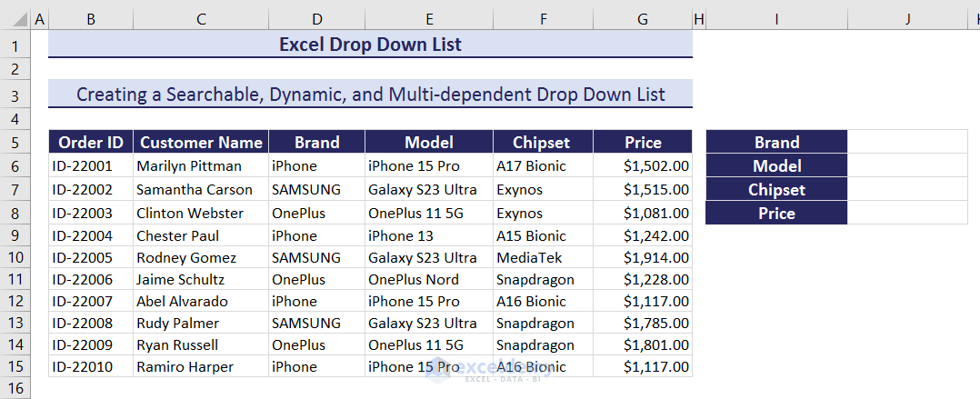Click the $1,914.00 price cell
Viewport: 980px width, 399px height.
(x=643, y=257)
